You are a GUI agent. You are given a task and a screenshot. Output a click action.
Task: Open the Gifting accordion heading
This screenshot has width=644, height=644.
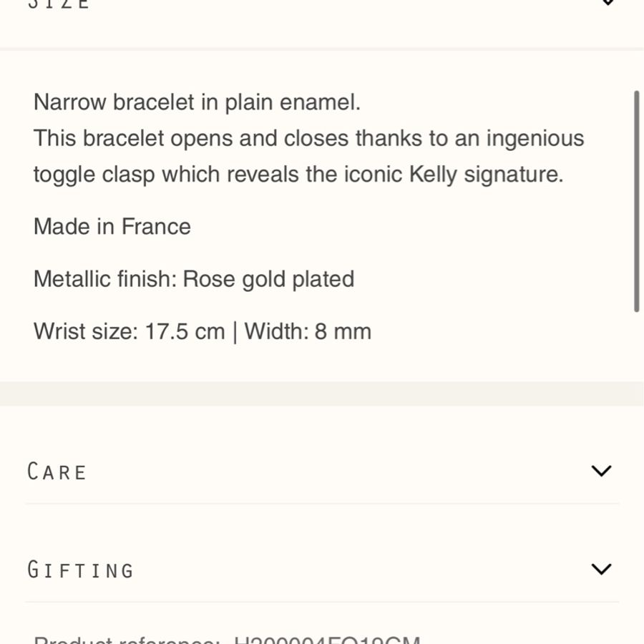point(80,570)
